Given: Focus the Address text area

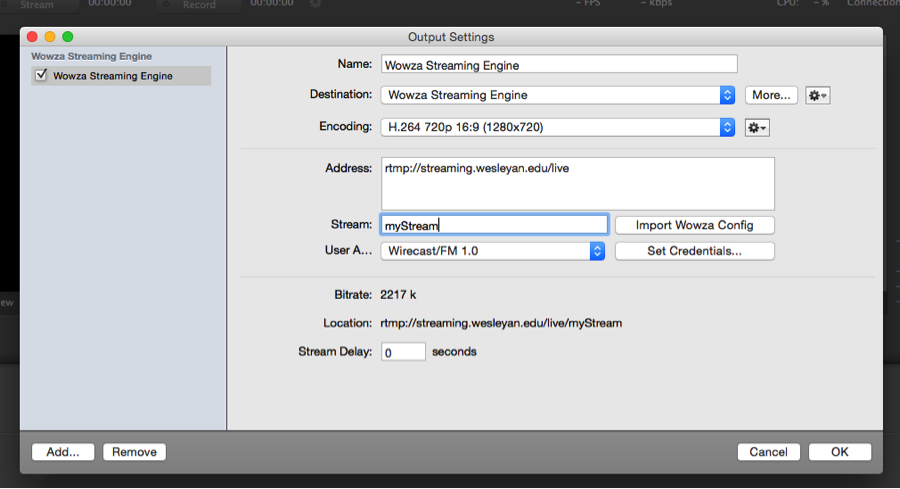Looking at the screenshot, I should (x=577, y=184).
